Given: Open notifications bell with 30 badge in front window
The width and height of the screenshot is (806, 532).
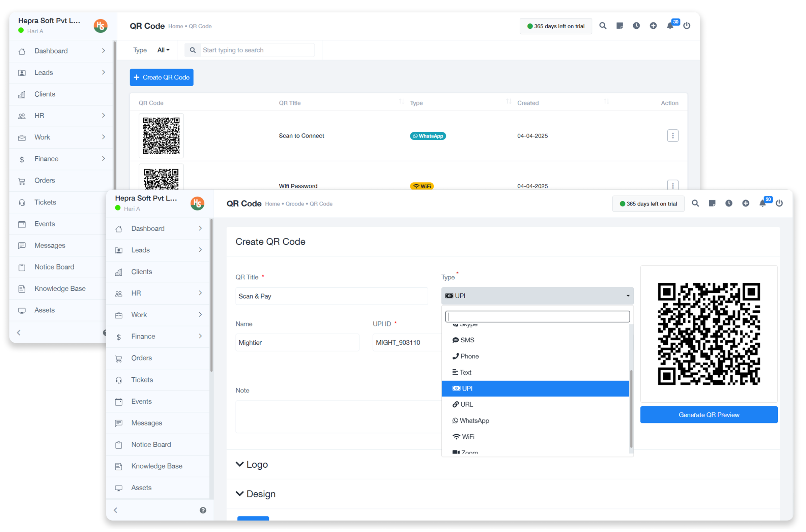Looking at the screenshot, I should 762,203.
